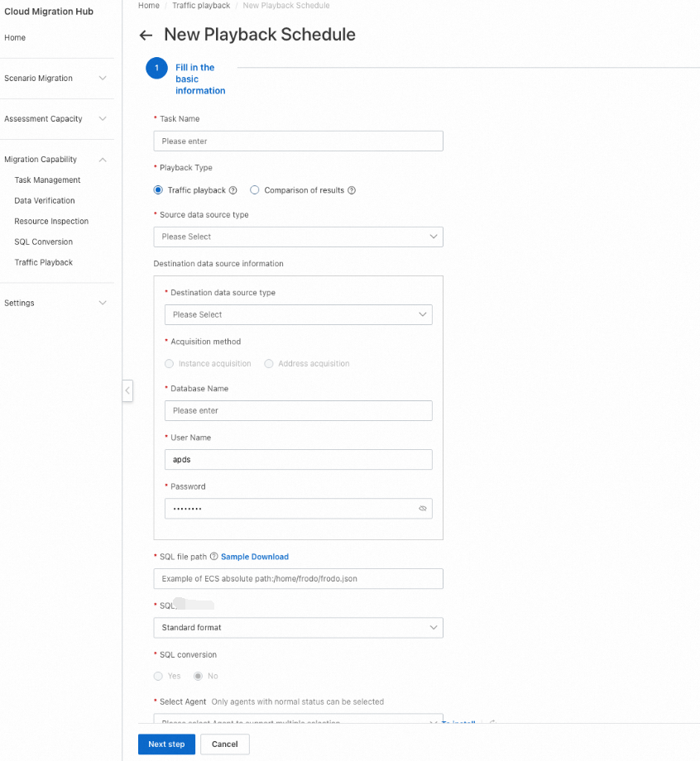Open Data Verification in sidebar
The image size is (700, 761).
(x=45, y=201)
